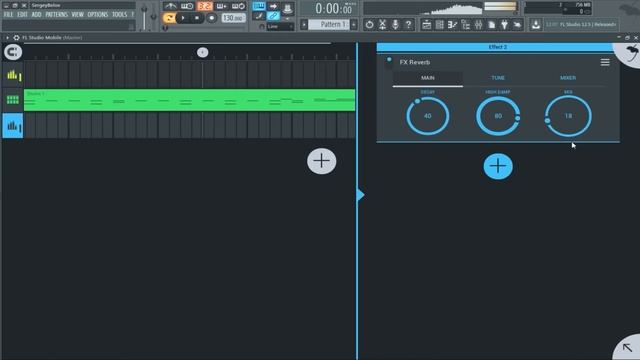The width and height of the screenshot is (640, 360).
Task: Click the time display 0:00:00
Action: tap(334, 9)
